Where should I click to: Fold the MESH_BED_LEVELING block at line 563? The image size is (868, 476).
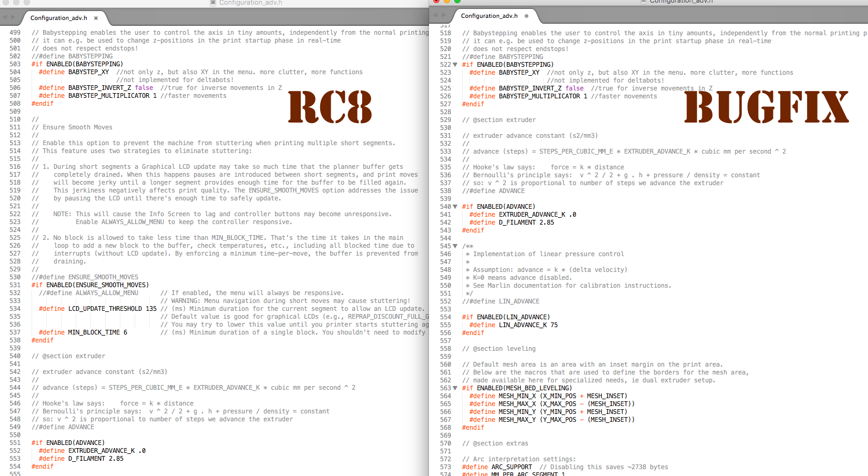[x=455, y=388]
